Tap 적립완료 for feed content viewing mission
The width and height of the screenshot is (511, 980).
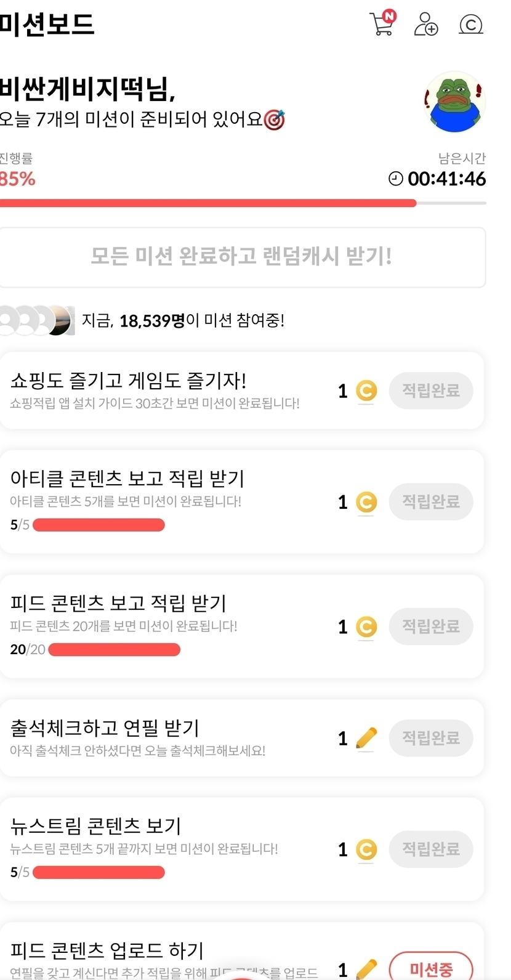[430, 626]
